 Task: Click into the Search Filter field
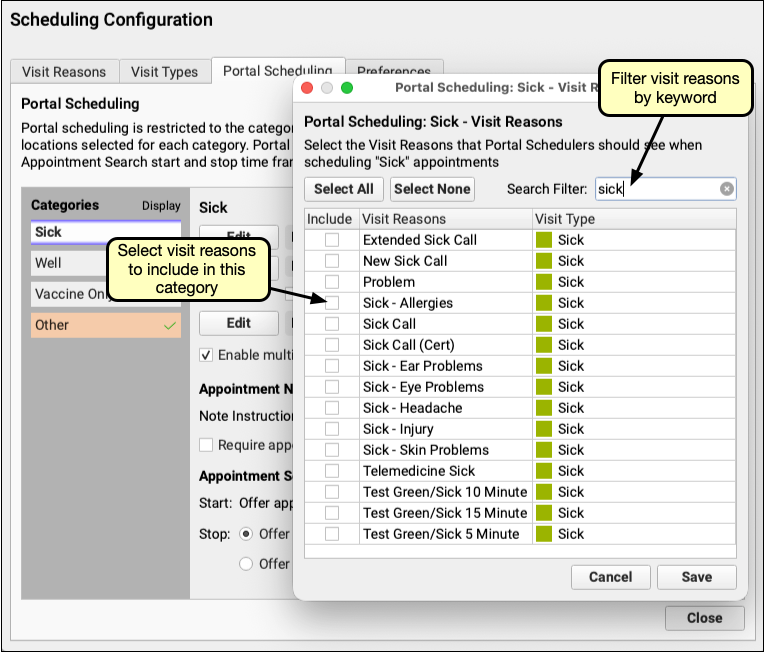[655, 188]
